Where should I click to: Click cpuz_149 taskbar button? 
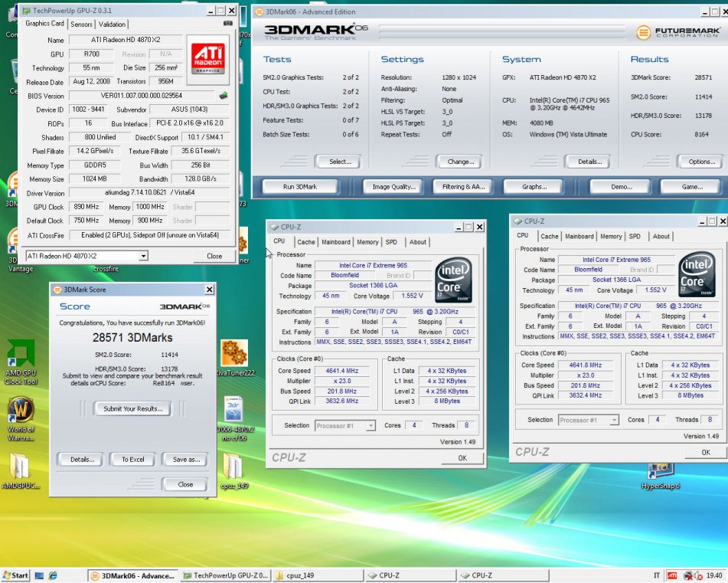(318, 575)
